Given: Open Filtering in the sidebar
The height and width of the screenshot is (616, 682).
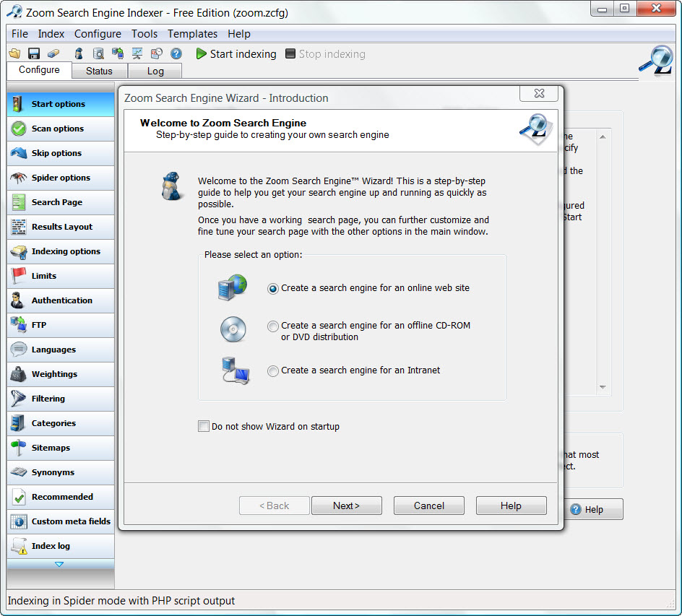Looking at the screenshot, I should (x=61, y=399).
